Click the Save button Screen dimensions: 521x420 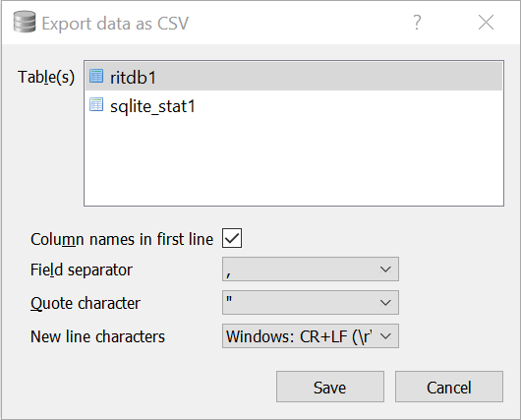click(330, 387)
